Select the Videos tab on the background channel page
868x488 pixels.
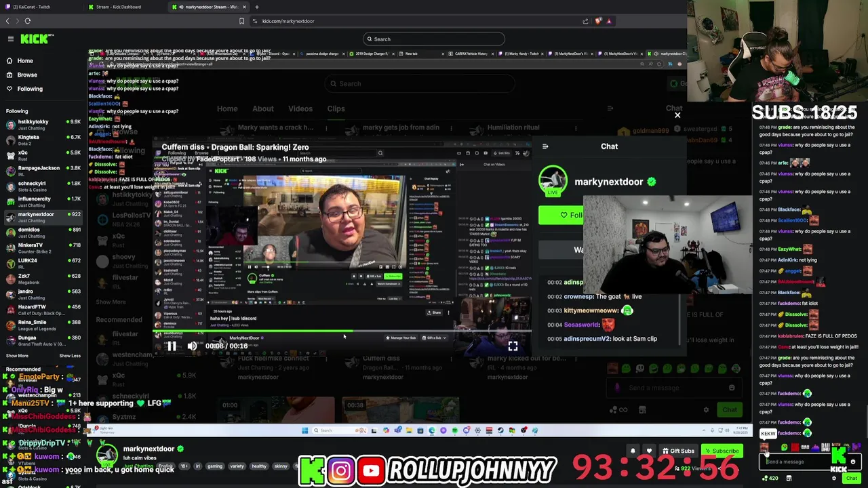click(300, 108)
